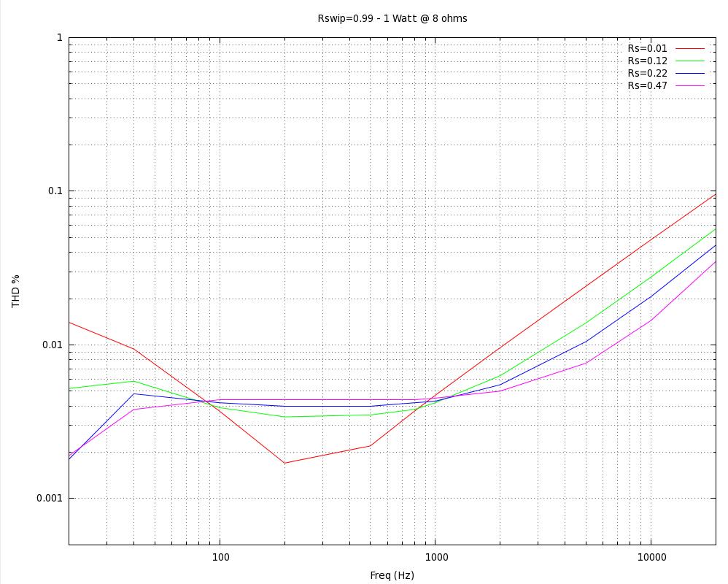Click the 'Freq (Hz)' x-axis label
728x584 pixels.
tap(392, 576)
